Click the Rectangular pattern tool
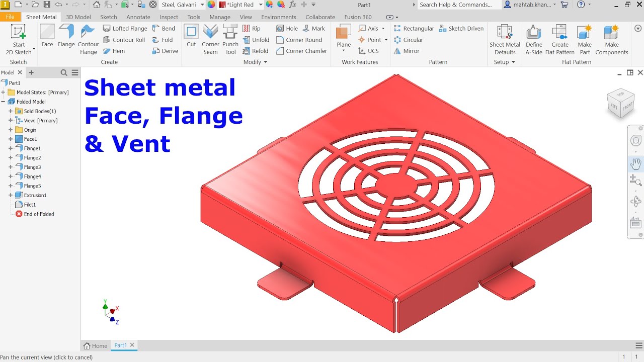Image resolution: width=644 pixels, height=362 pixels. pyautogui.click(x=413, y=29)
